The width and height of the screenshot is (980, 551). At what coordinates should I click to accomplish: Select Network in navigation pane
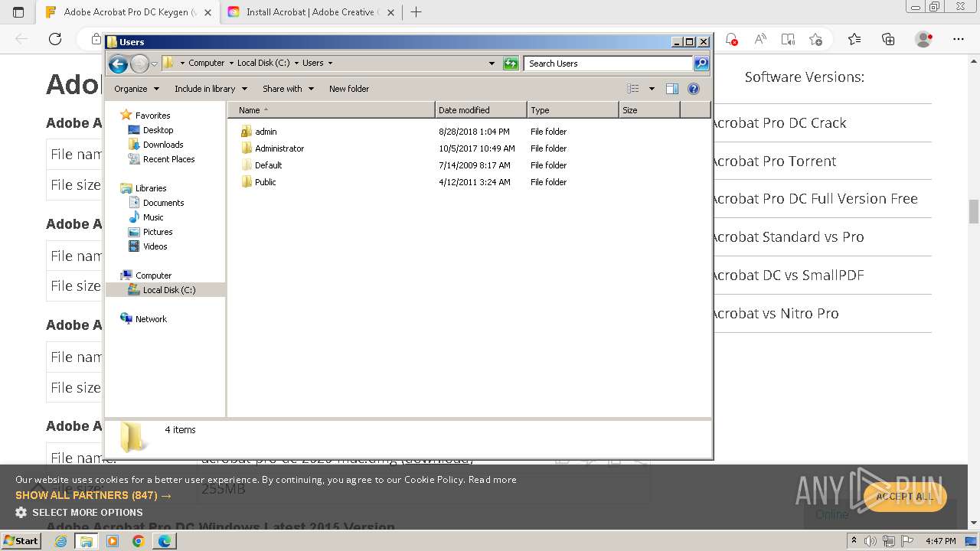(151, 319)
